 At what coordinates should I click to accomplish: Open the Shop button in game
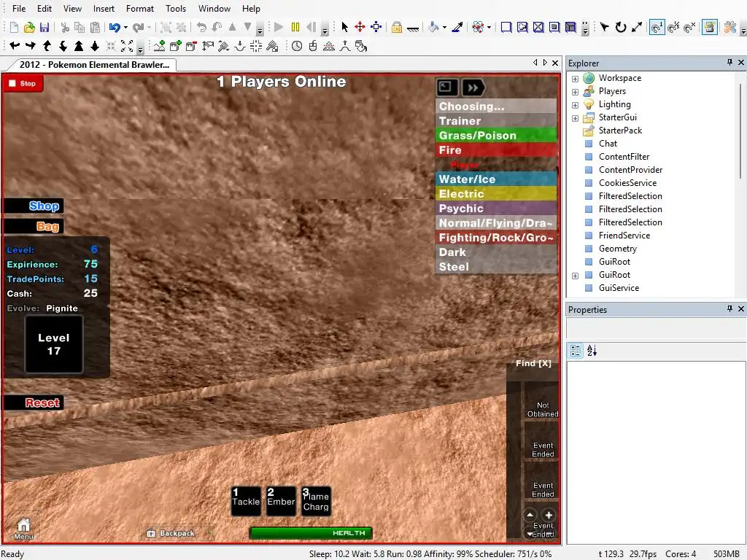(34, 206)
